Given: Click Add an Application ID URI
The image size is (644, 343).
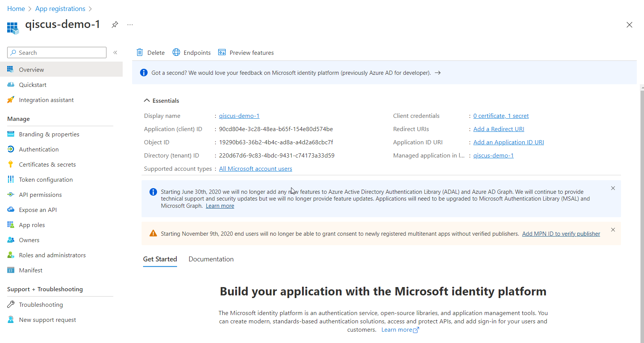Looking at the screenshot, I should [508, 142].
